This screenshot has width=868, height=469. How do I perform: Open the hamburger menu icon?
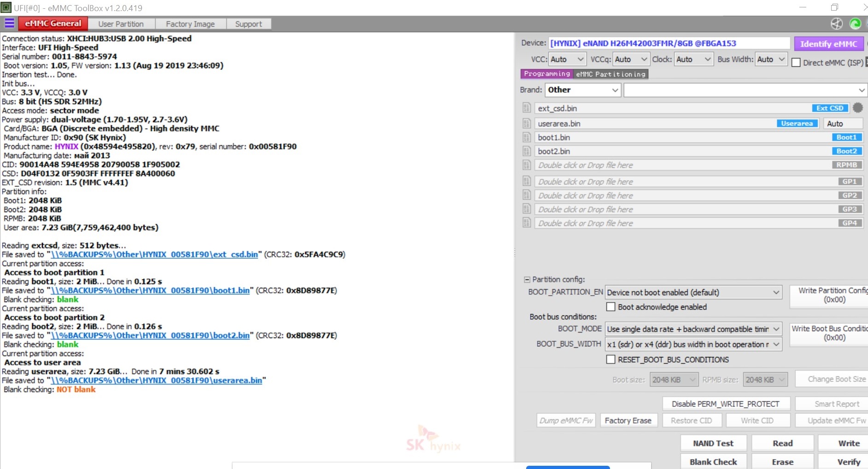pyautogui.click(x=9, y=24)
